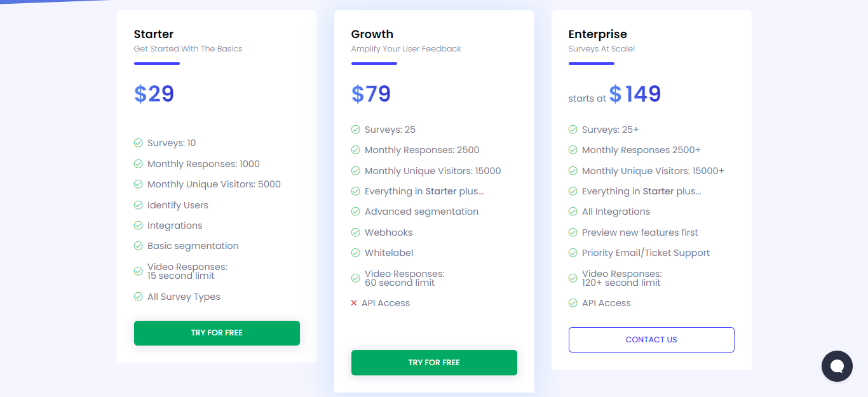The width and height of the screenshot is (868, 397).
Task: Click the checkmark beside Basic segmentation
Action: click(138, 246)
